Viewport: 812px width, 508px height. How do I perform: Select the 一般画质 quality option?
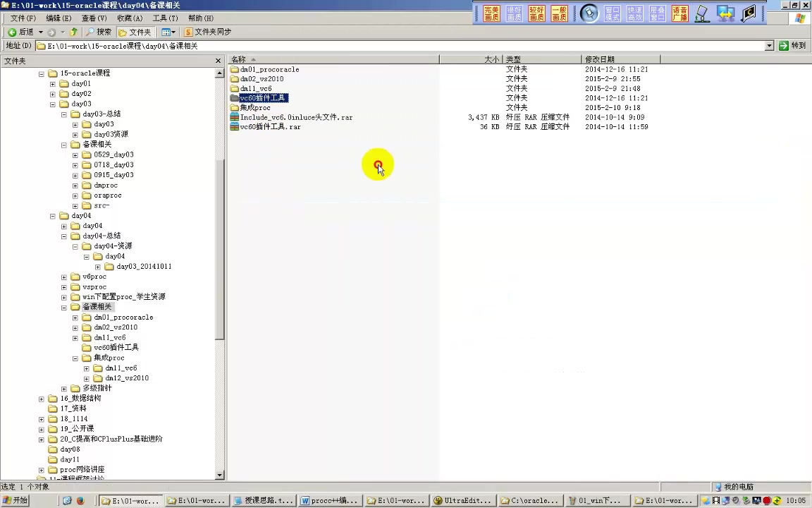[558, 14]
